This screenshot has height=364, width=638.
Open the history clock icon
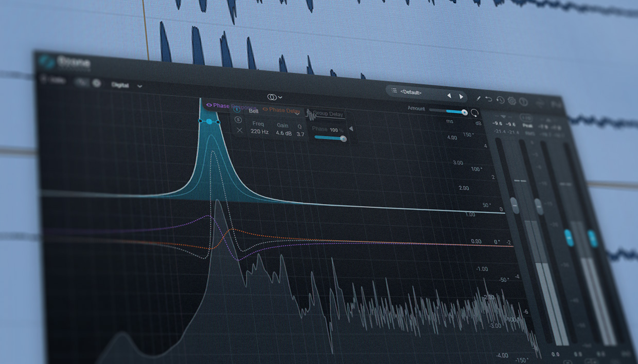(500, 100)
